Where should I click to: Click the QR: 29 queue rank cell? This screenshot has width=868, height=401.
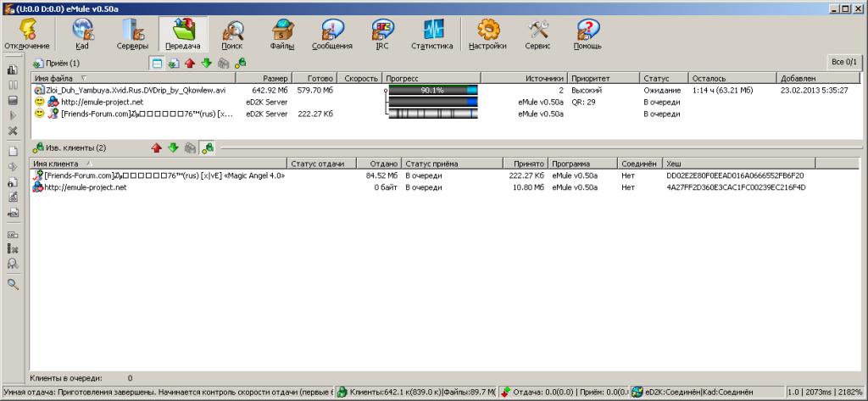click(583, 102)
